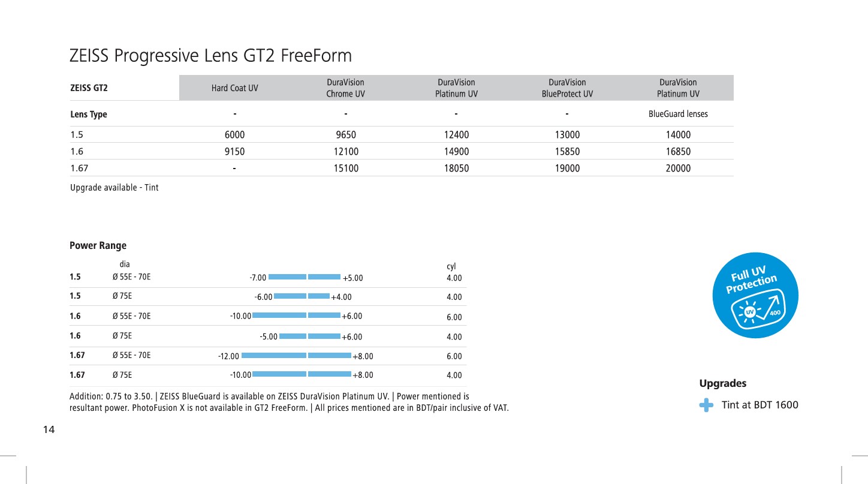This screenshot has height=484, width=868.
Task: Select the DuraVision Chrome UV header
Action: coord(345,88)
